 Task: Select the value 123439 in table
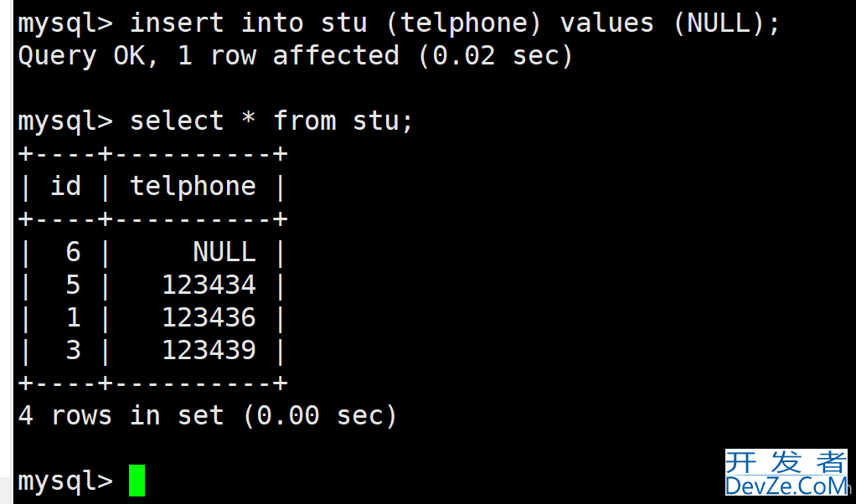(209, 351)
